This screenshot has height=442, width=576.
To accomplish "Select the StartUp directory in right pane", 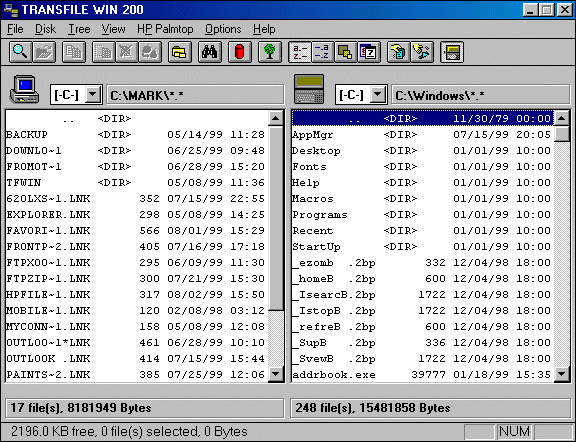I will pos(423,247).
